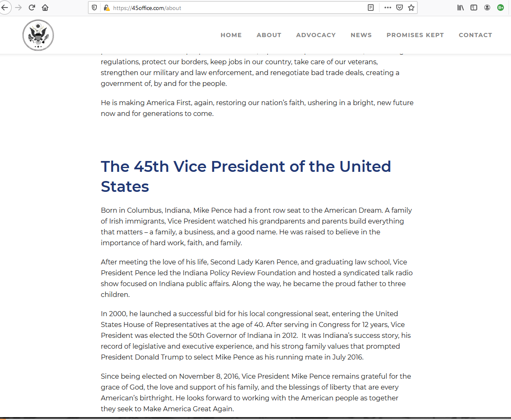
Task: Open the PROMISES KEPT navigation item
Action: pos(415,35)
